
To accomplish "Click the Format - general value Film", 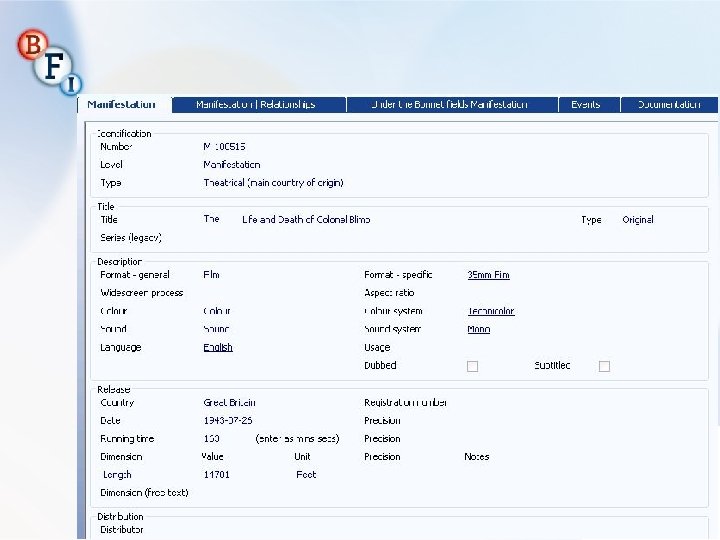I will point(211,275).
